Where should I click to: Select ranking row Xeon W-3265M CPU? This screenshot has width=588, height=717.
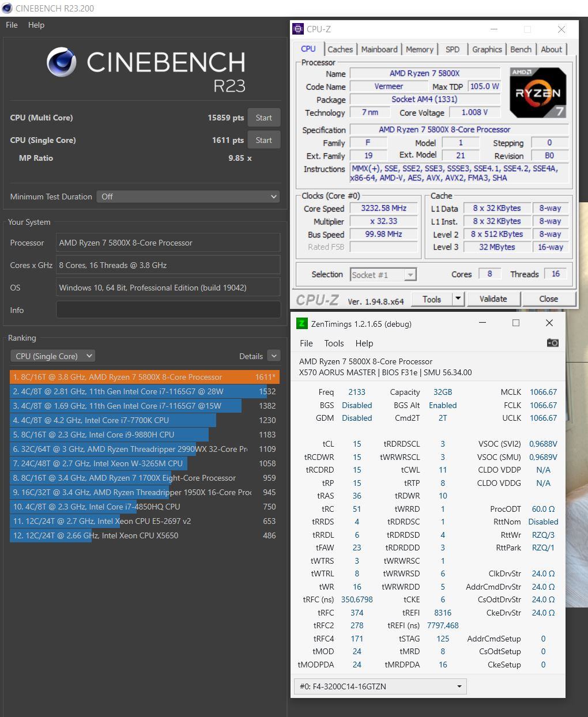[x=145, y=463]
